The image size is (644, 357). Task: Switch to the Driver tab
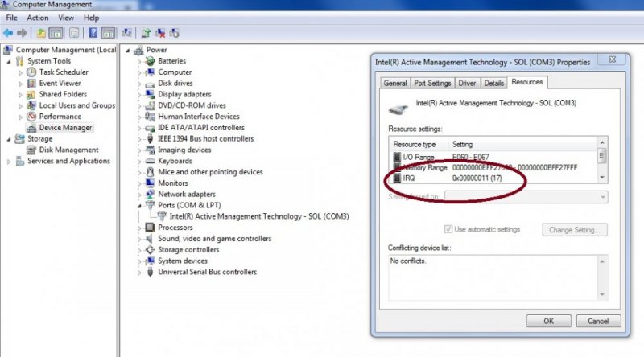click(467, 83)
